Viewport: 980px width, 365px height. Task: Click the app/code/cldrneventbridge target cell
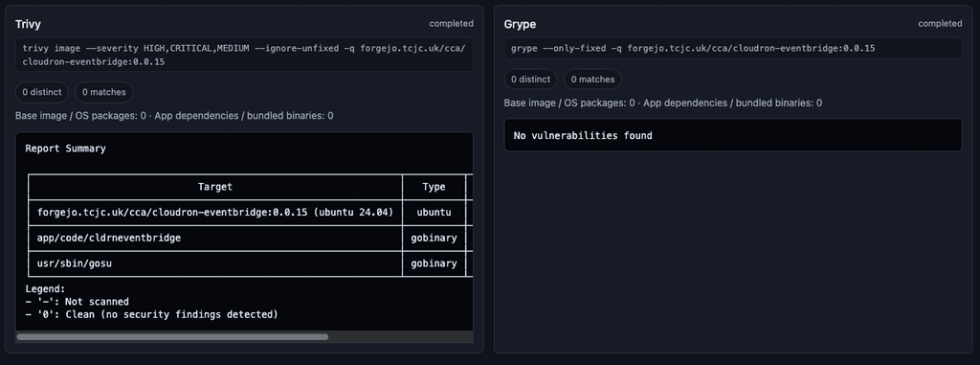click(215, 238)
